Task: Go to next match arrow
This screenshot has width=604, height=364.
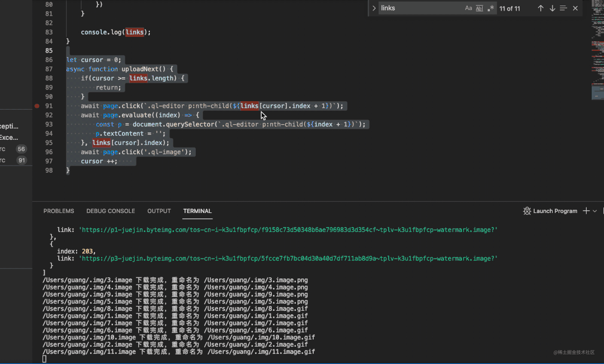Action: [x=552, y=8]
